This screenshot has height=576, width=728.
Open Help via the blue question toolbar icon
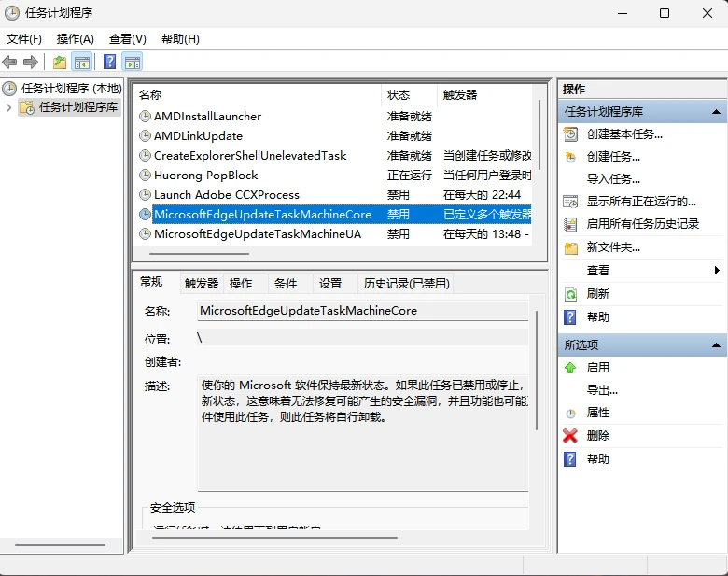point(109,62)
